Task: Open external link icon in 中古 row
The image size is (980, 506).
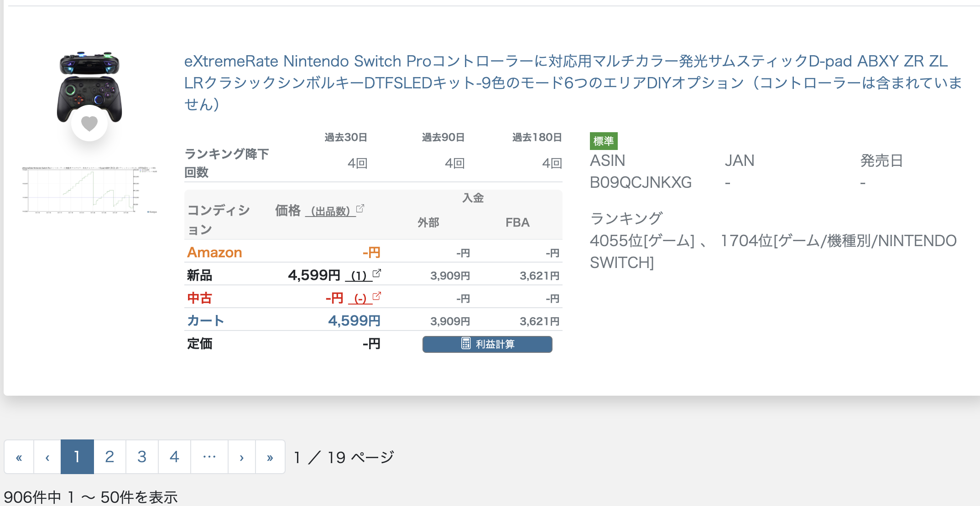Action: [x=377, y=296]
